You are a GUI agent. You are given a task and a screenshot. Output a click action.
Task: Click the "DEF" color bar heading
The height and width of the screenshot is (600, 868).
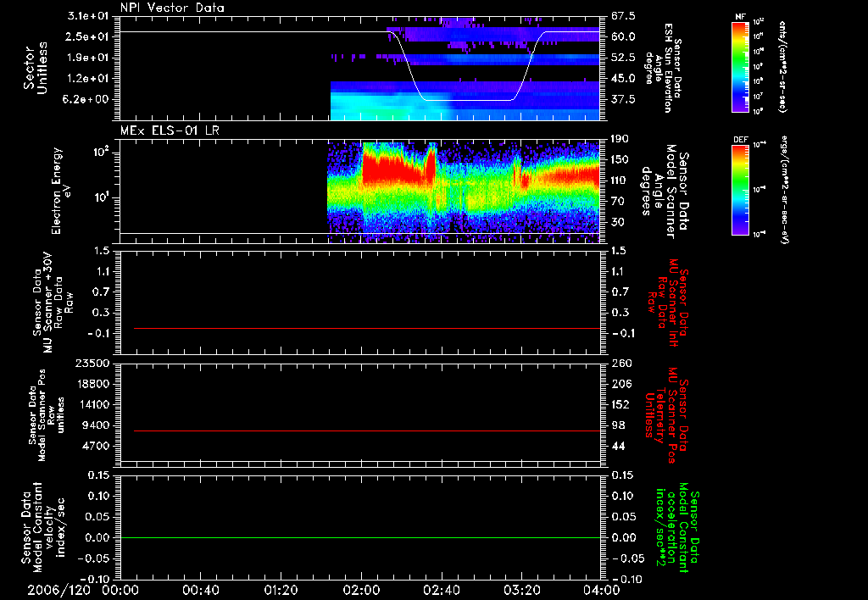(x=740, y=140)
